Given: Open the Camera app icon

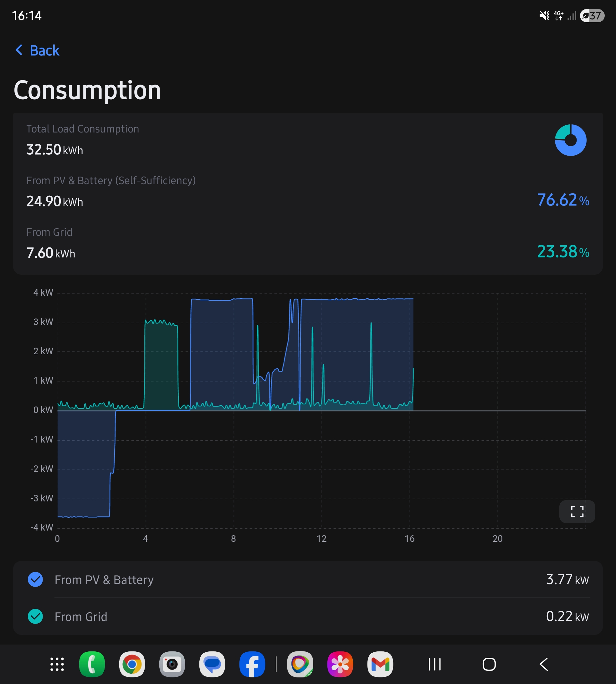Looking at the screenshot, I should pyautogui.click(x=172, y=664).
